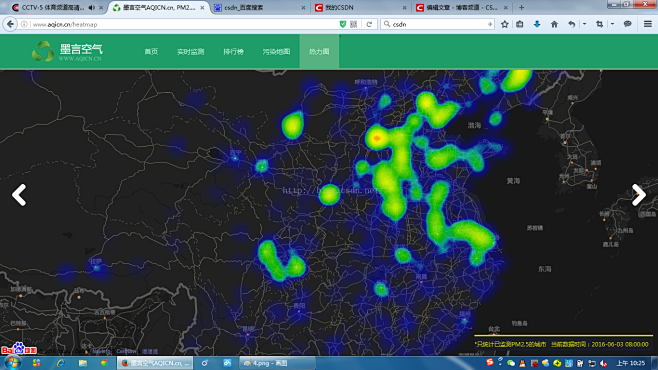Click the browser back arrow button
Image resolution: width=658 pixels, height=370 pixels.
[10, 24]
